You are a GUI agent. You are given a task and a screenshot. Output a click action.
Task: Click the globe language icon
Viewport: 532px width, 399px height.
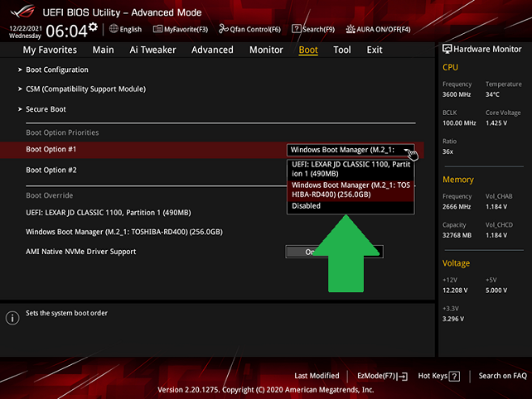click(114, 29)
